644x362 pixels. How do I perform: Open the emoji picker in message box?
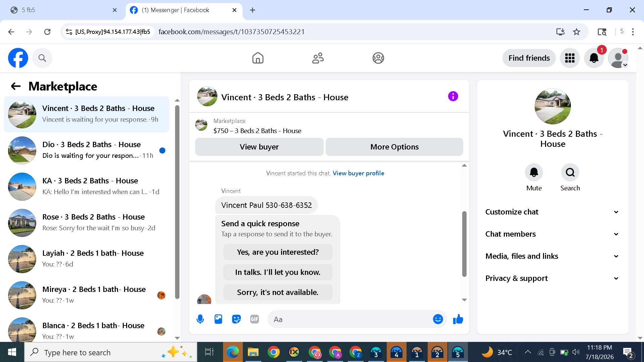(x=438, y=319)
